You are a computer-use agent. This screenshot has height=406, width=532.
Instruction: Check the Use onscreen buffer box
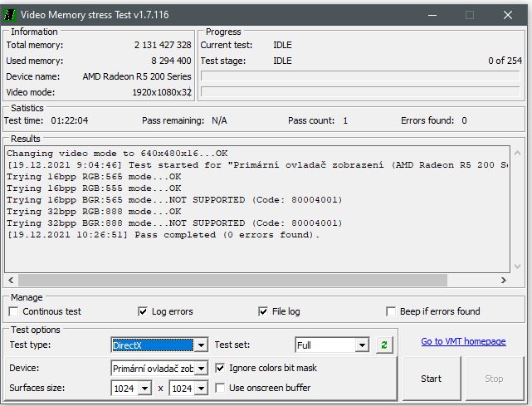click(x=220, y=388)
